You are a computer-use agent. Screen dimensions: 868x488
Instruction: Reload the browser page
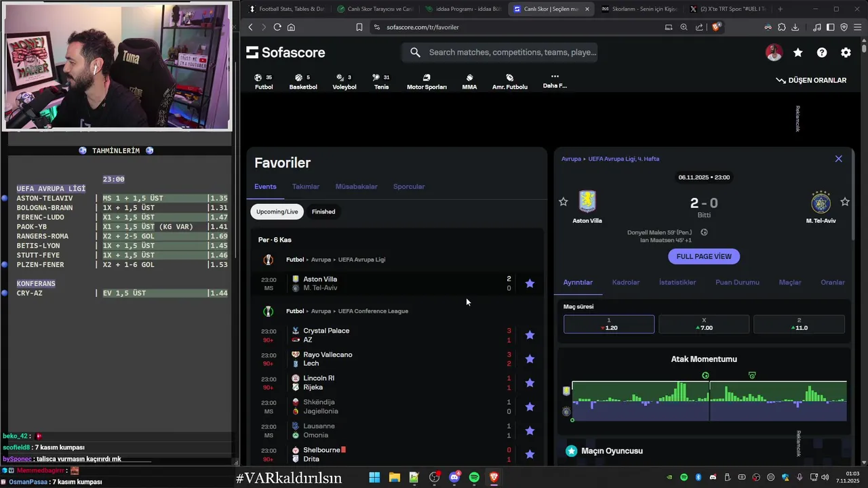coord(277,27)
